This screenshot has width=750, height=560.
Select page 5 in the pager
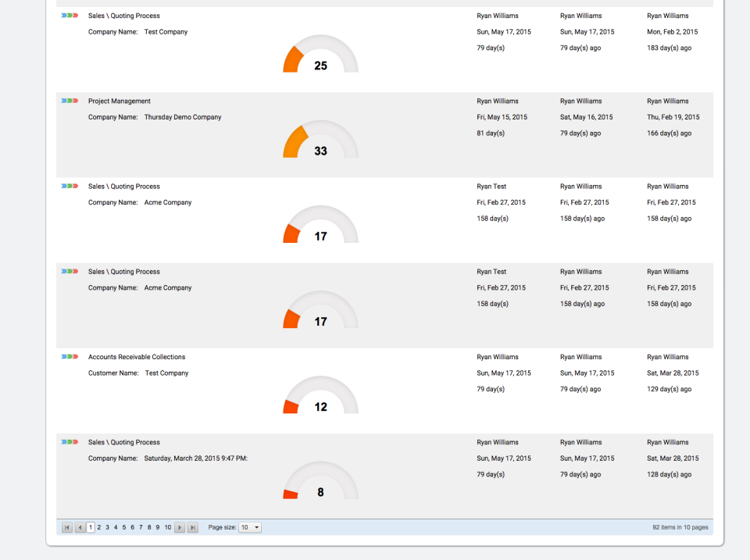124,527
